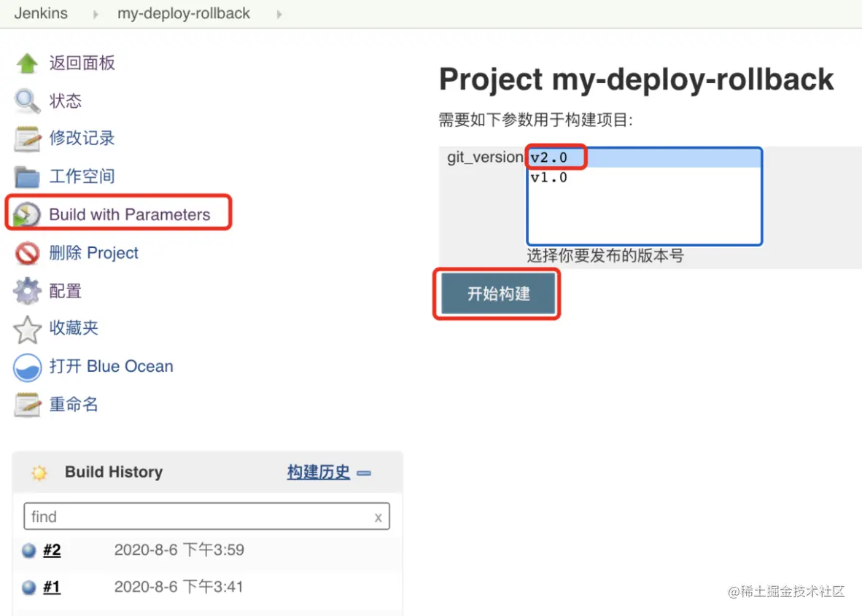Click the Blue Ocean round icon

(x=27, y=367)
